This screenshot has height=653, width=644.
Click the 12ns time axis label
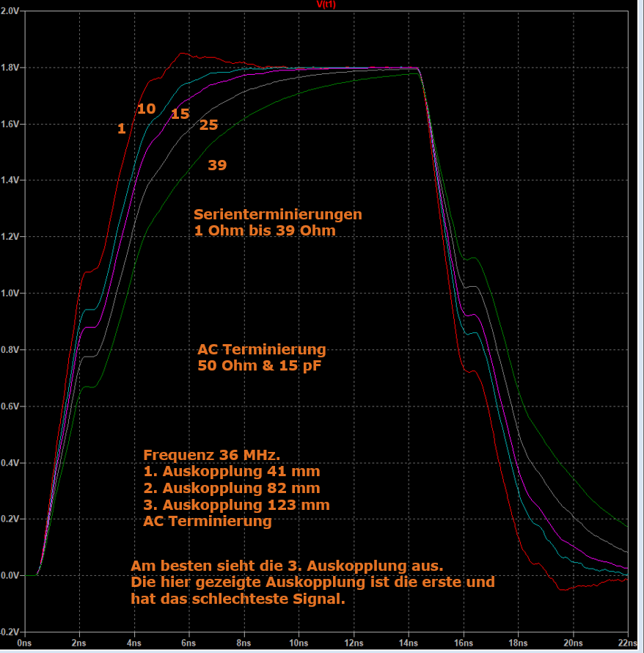point(354,643)
